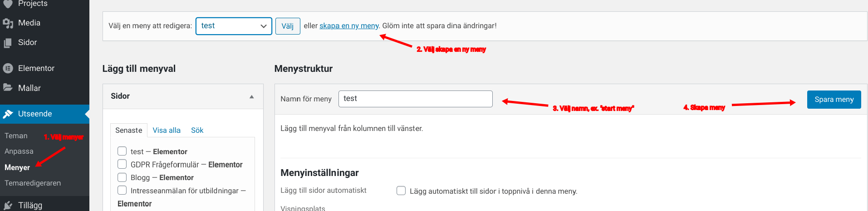Click the Elementor icon in sidebar
Viewport: 868px width, 211px height.
click(8, 68)
